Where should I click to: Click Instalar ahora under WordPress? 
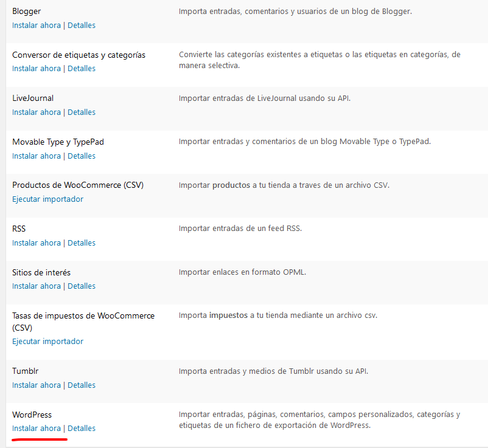coord(37,429)
